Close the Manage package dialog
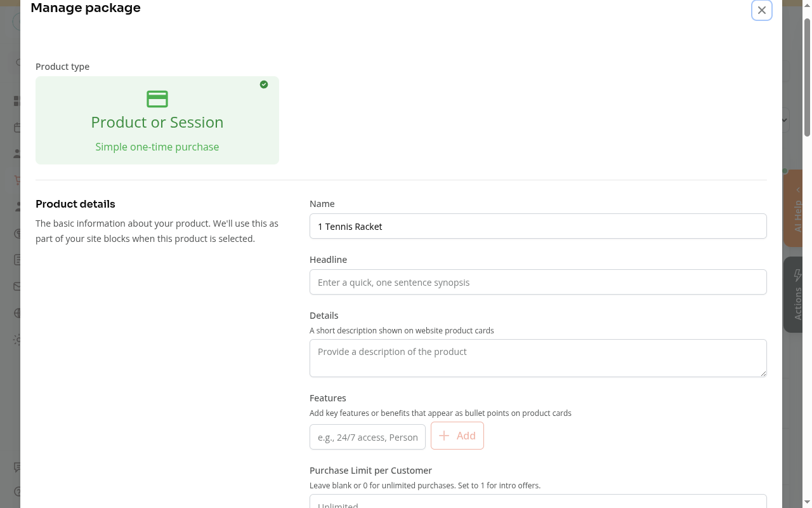 pos(762,10)
